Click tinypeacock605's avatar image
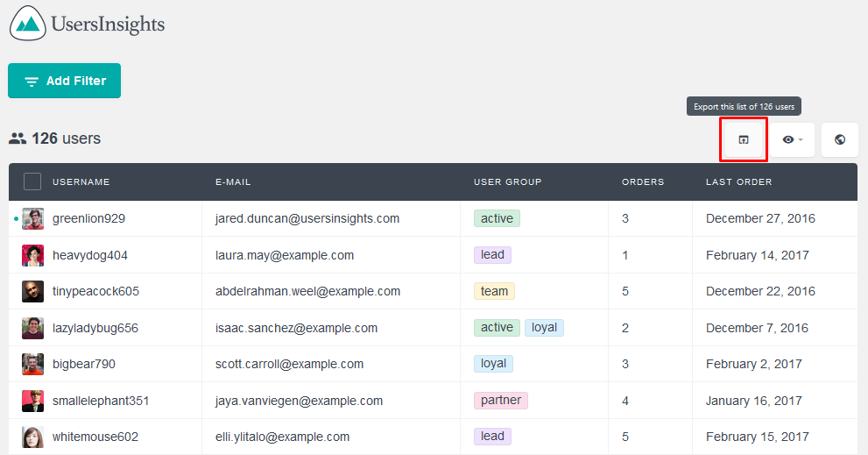Image resolution: width=868 pixels, height=455 pixels. coord(32,292)
